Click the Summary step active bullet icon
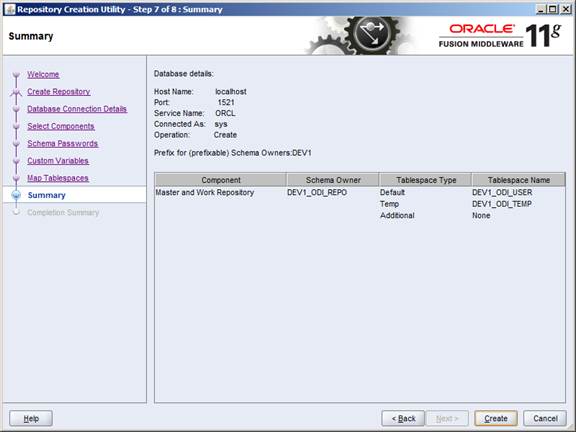 click(16, 195)
